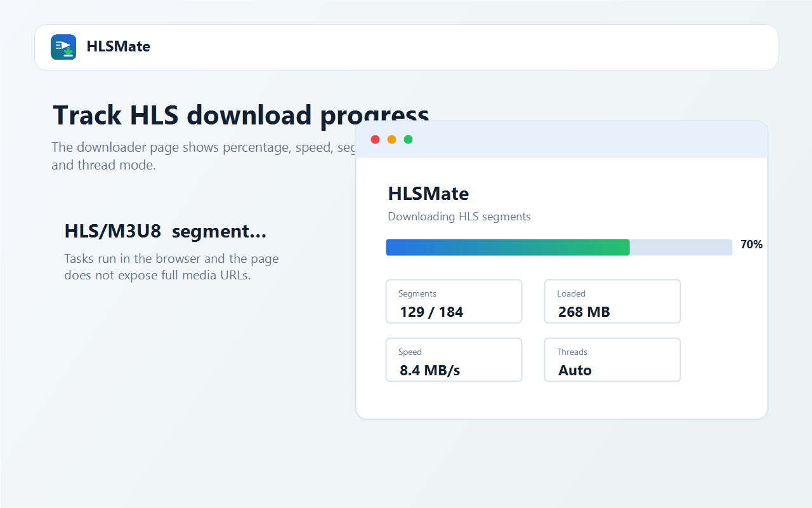Click the Downloading HLS segments subtitle

coord(459,217)
